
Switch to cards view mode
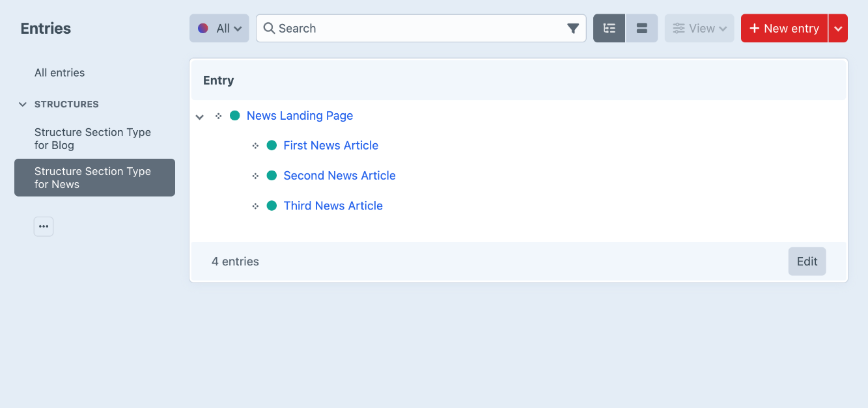641,29
